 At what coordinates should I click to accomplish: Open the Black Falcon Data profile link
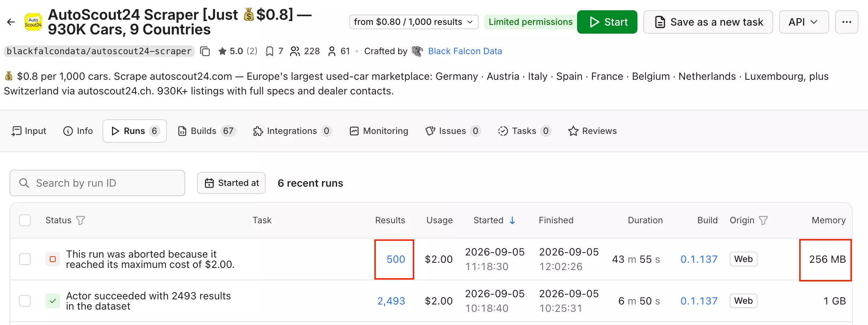(x=465, y=51)
